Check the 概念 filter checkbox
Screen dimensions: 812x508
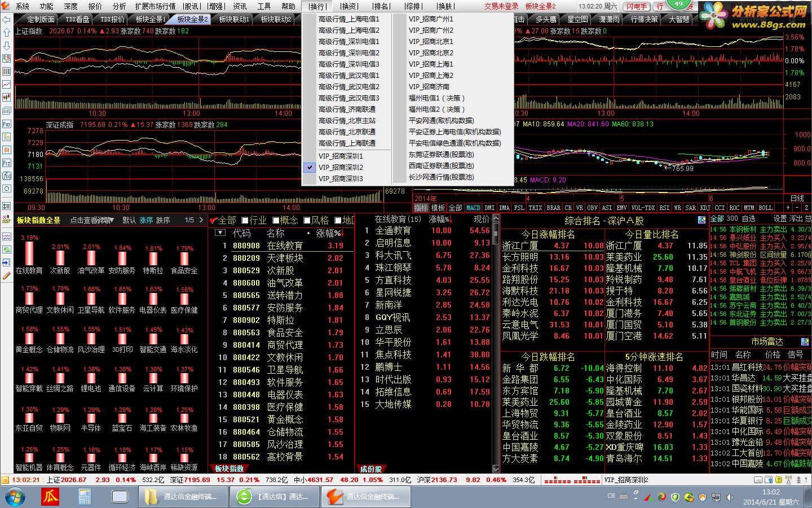coord(276,220)
